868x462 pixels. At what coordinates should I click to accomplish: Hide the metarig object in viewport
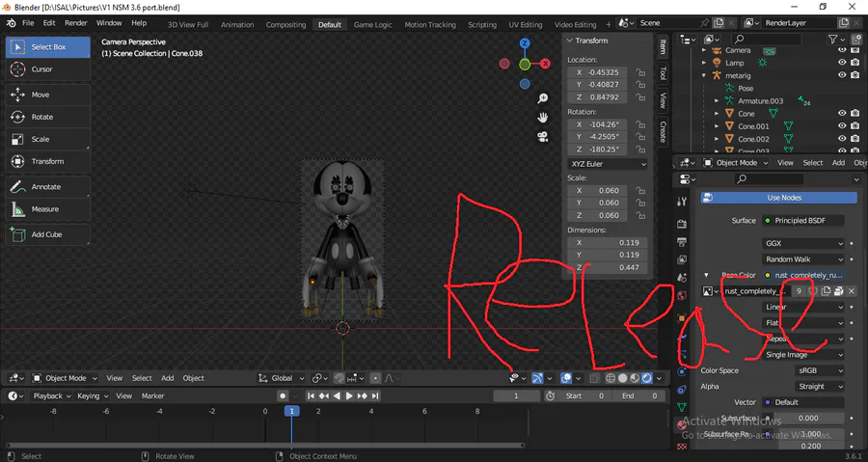click(842, 75)
